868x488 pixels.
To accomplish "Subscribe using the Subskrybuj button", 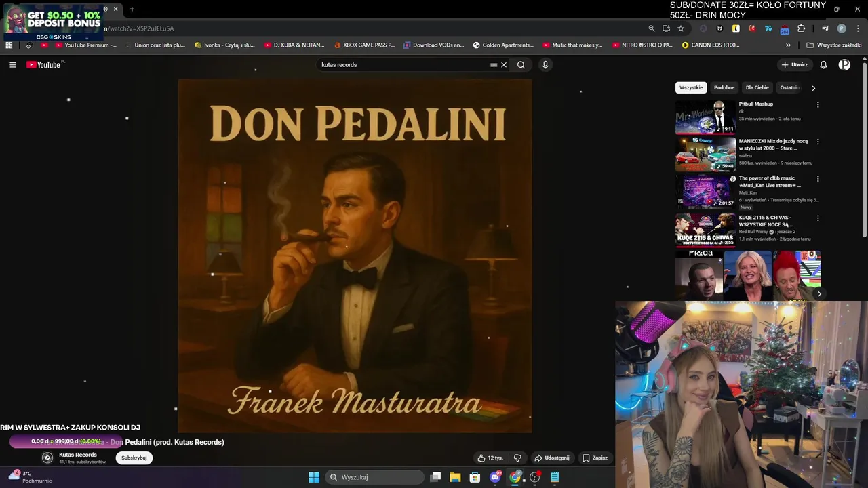I will pos(134,458).
